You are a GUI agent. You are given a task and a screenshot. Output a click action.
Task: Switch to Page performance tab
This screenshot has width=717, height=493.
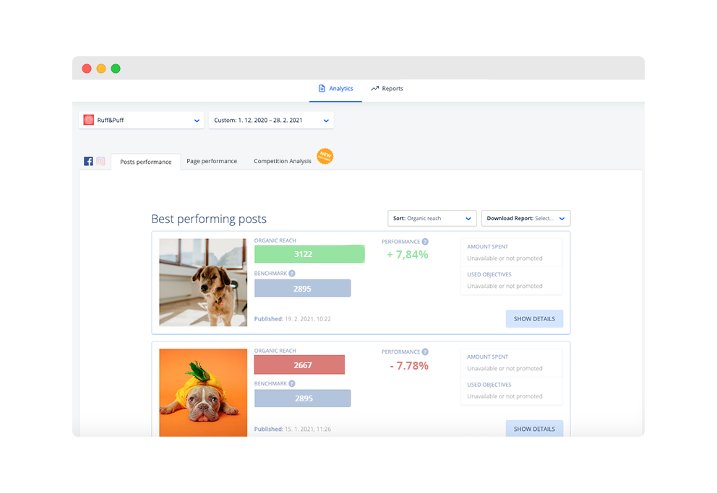click(212, 161)
